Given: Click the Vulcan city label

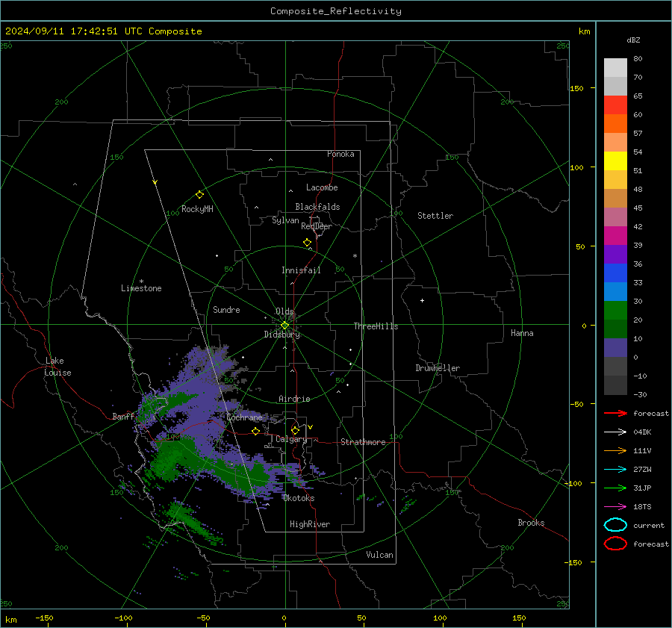Looking at the screenshot, I should [380, 555].
